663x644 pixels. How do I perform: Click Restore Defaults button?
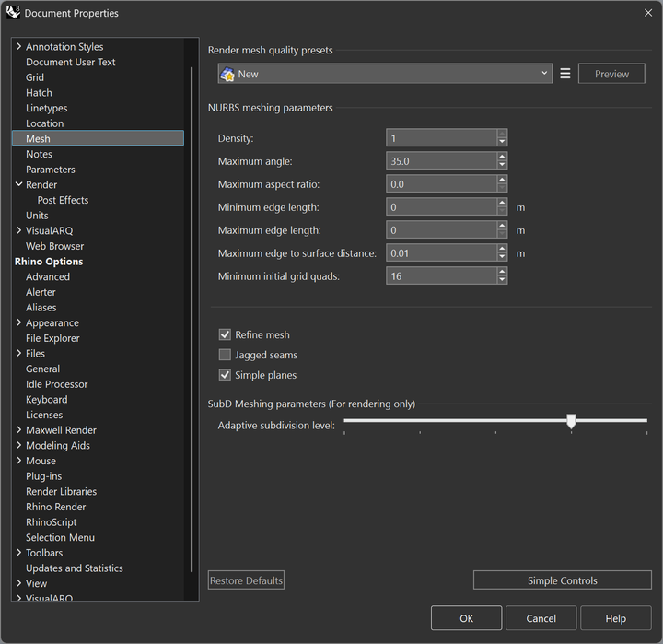[x=246, y=580]
